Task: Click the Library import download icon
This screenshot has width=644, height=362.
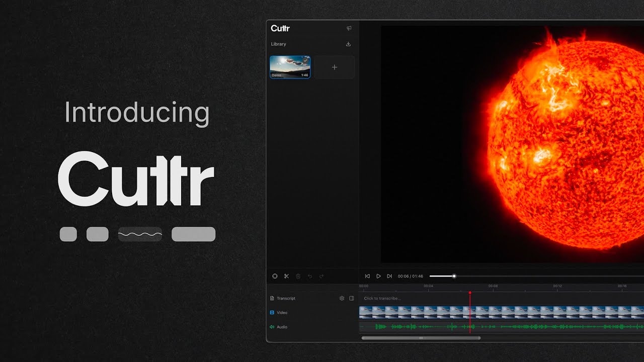Action: [348, 44]
